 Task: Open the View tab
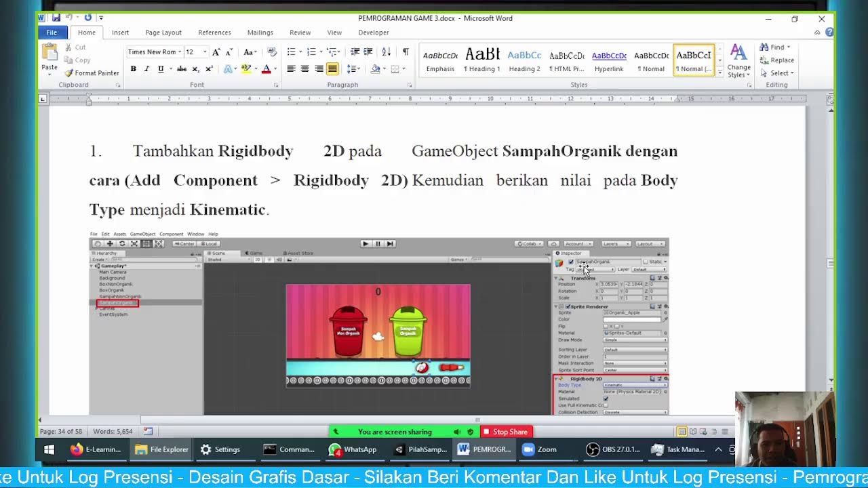[x=334, y=33]
